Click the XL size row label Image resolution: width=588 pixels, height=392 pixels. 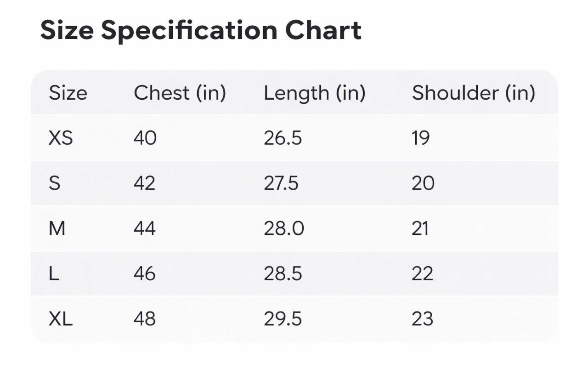(61, 319)
